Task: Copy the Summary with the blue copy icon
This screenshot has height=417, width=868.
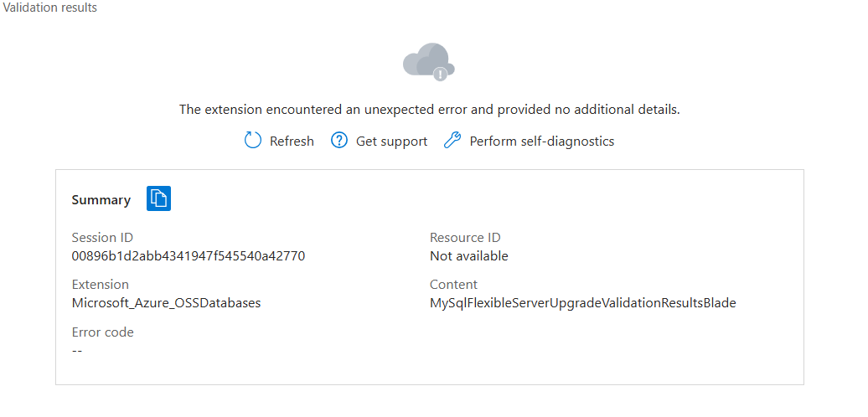Action: (158, 198)
